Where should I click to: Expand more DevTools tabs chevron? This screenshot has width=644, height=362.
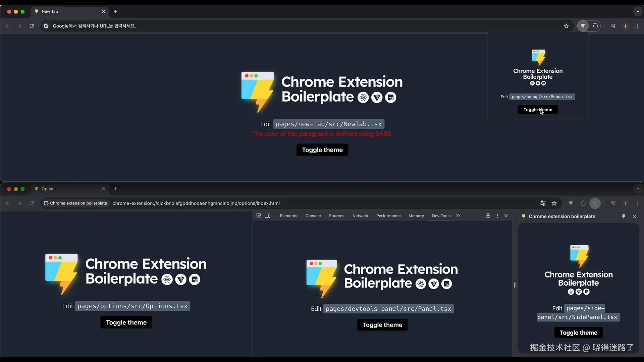(x=458, y=216)
